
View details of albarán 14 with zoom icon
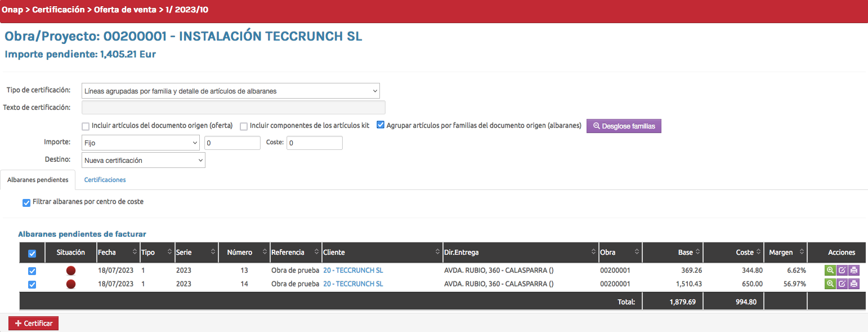830,284
